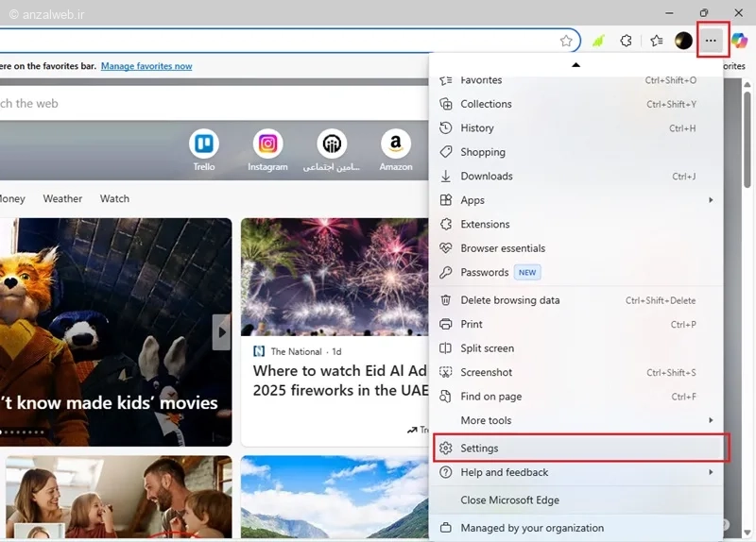Click the profile avatar icon
The image size is (756, 542).
683,41
